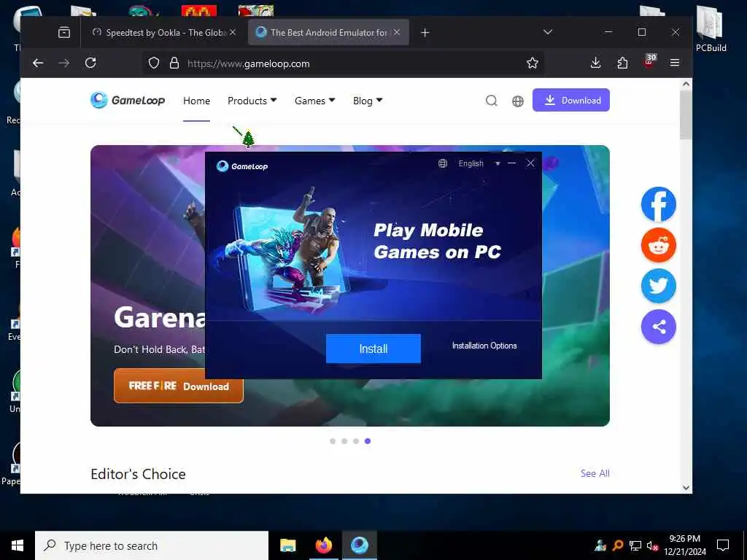Select the Home navigation item
Image resolution: width=747 pixels, height=560 pixels.
coord(196,101)
